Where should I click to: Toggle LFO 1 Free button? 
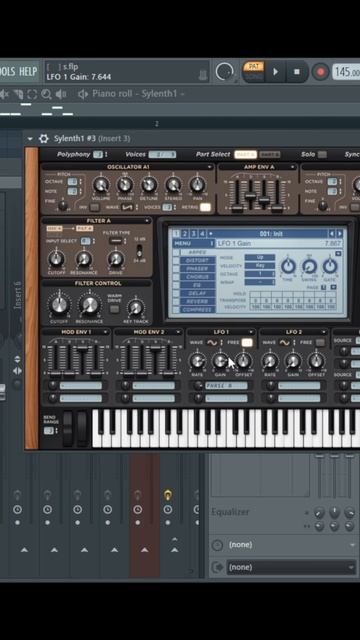click(247, 343)
